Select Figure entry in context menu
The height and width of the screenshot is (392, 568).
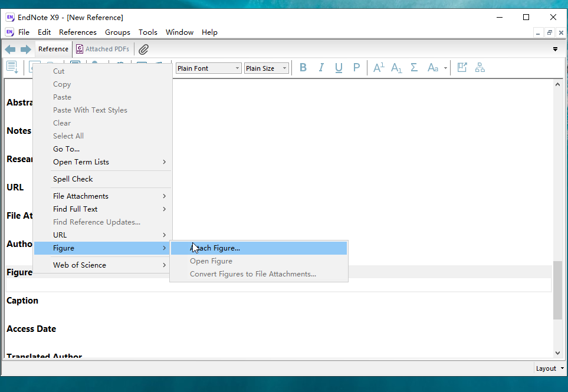click(x=103, y=248)
